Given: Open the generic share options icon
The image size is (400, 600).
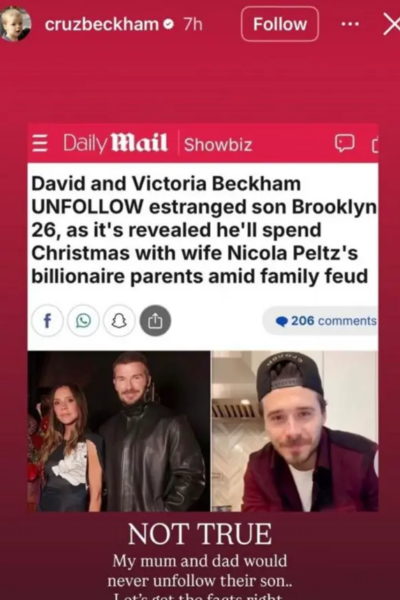Looking at the screenshot, I should [x=155, y=321].
